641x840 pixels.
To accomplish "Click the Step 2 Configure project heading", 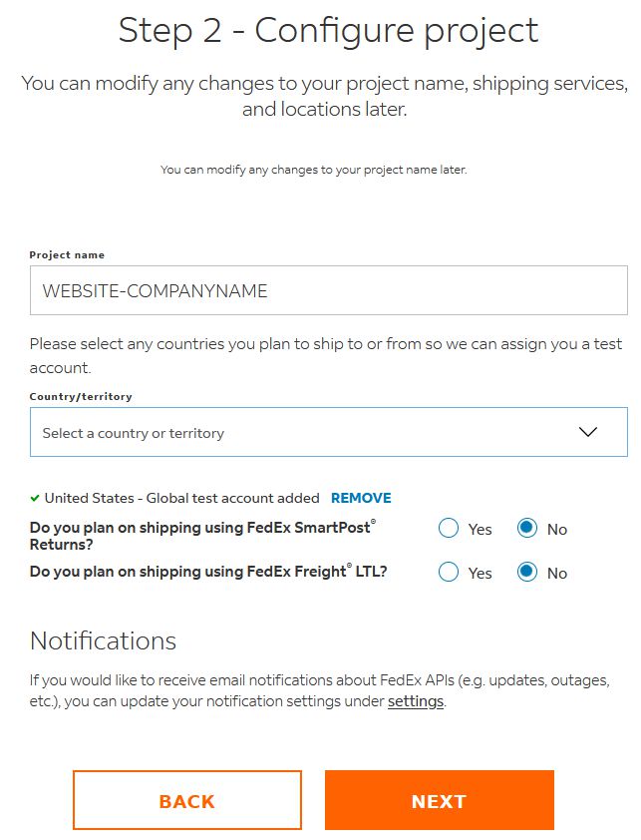I will pyautogui.click(x=328, y=31).
